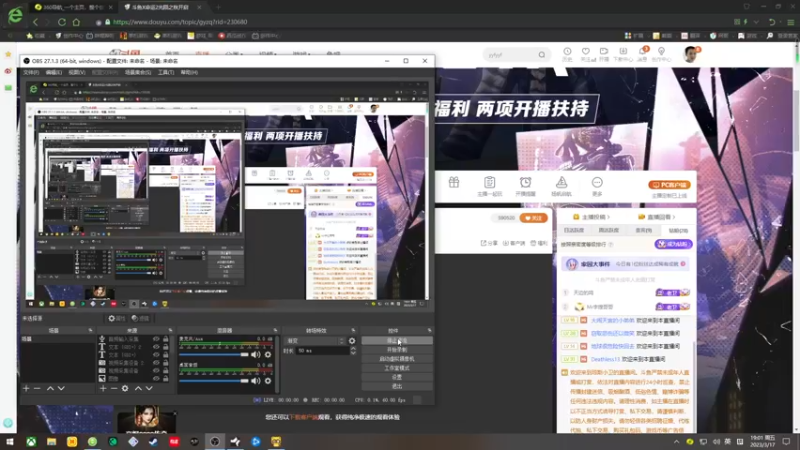Open 桌面音频 audio settings gear
Image resolution: width=800 pixels, height=450 pixels.
(268, 381)
